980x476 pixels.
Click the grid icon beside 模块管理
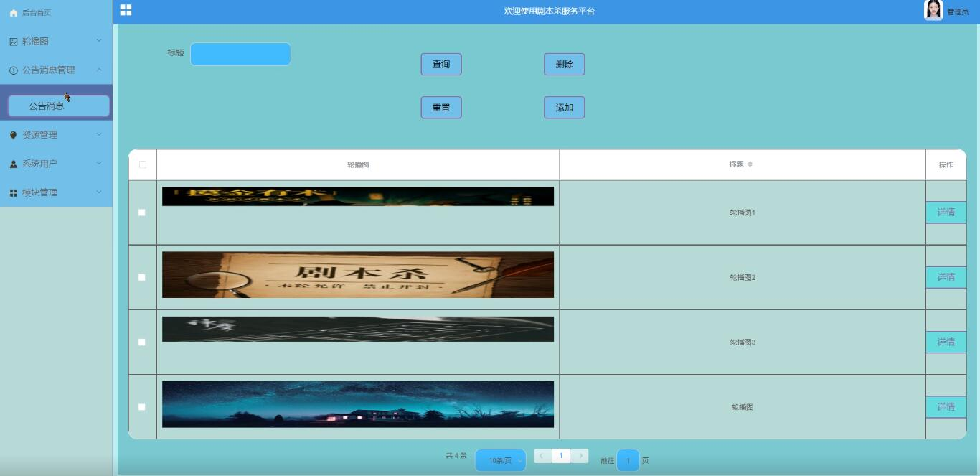point(14,192)
